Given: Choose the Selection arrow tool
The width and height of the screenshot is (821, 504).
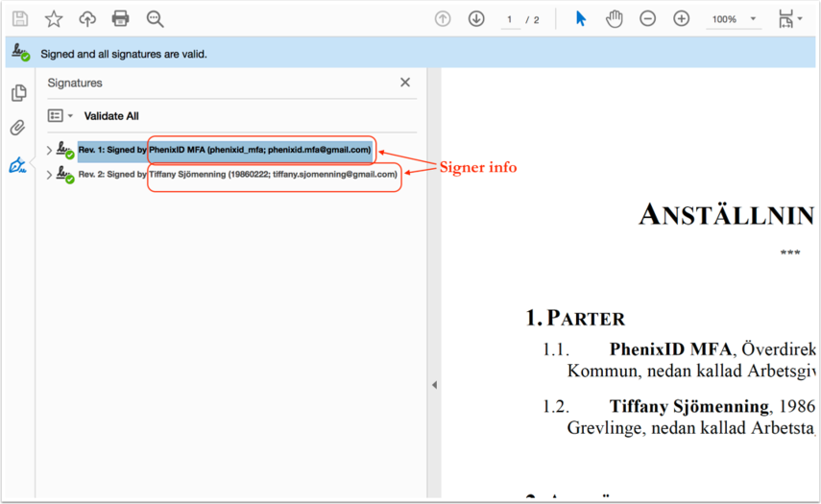Looking at the screenshot, I should [581, 19].
